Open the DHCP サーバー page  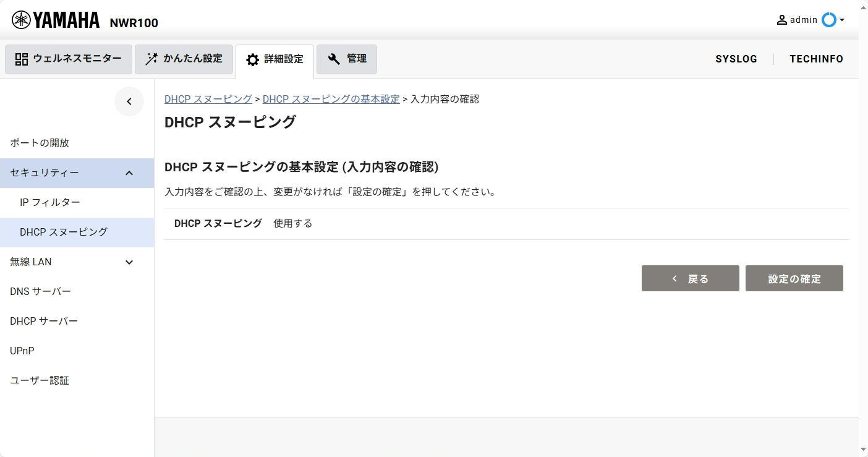click(44, 321)
